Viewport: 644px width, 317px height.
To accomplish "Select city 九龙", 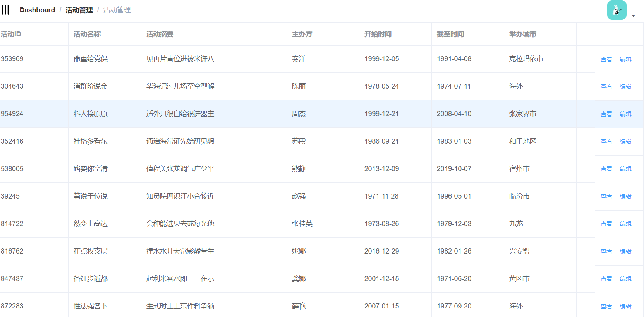I will pos(516,224).
